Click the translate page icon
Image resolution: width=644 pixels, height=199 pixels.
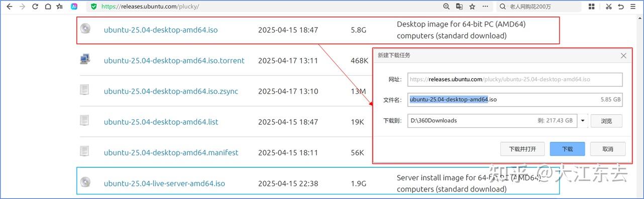click(459, 7)
